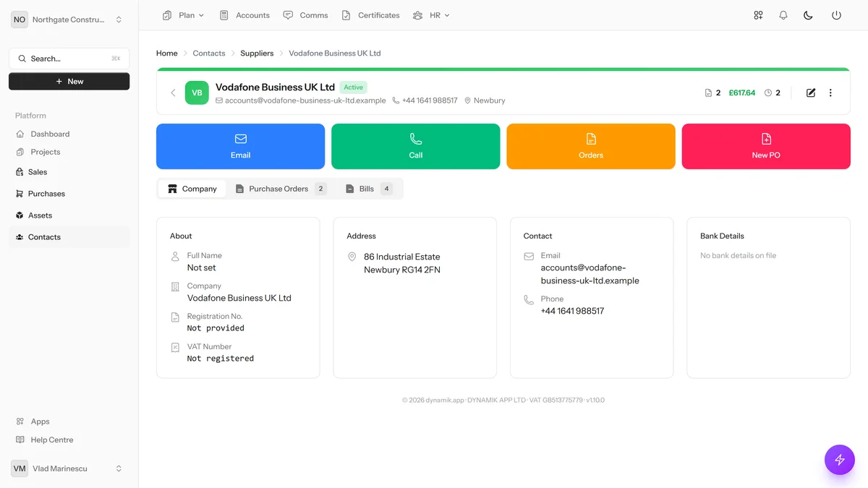The width and height of the screenshot is (868, 488).
Task: Click the blue Email action button
Action: (x=241, y=146)
